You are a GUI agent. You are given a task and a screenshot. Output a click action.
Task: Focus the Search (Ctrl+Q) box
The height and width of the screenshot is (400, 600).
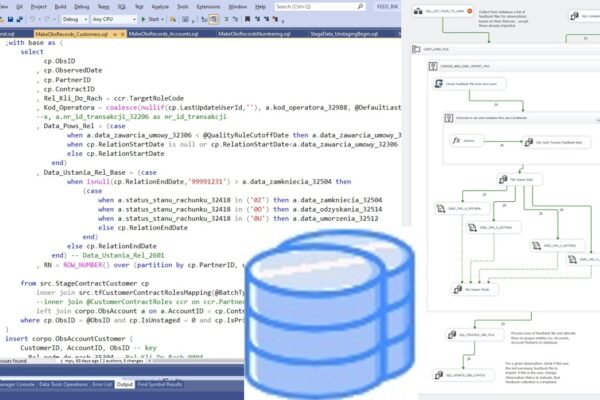[x=319, y=7]
